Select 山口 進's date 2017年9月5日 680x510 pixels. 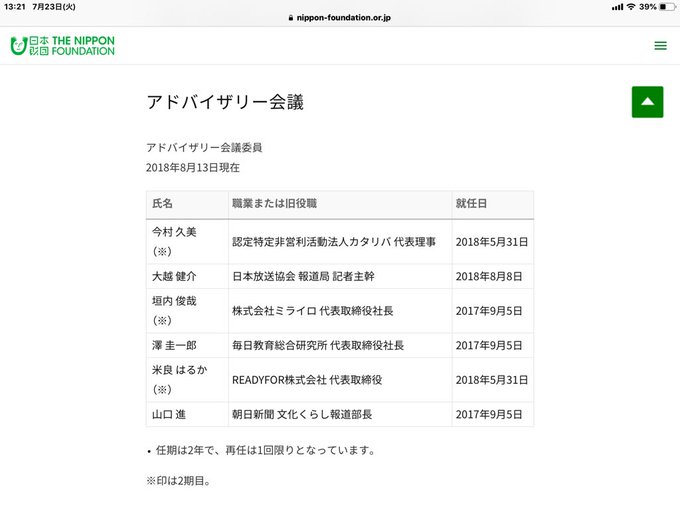(489, 414)
